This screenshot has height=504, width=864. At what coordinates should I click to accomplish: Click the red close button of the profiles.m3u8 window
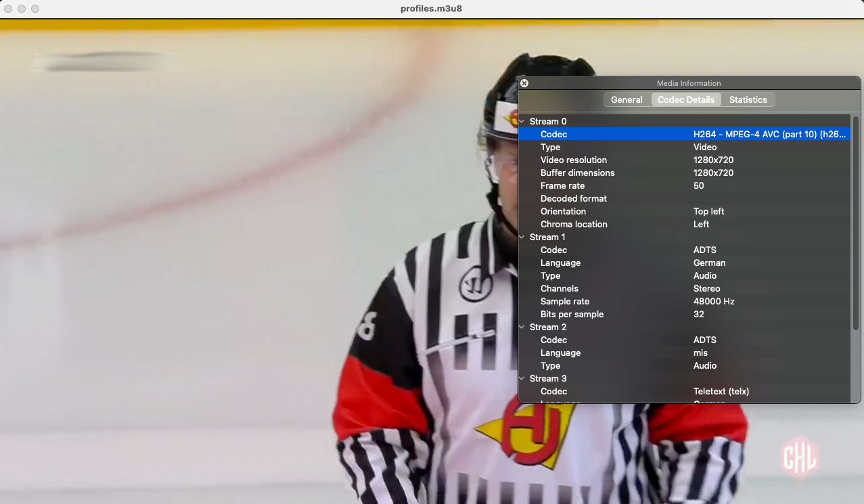click(x=9, y=9)
